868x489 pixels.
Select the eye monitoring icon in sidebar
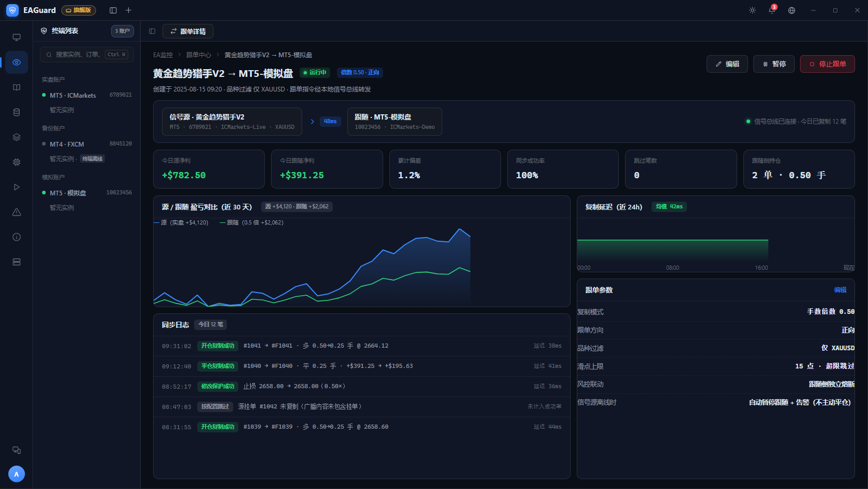[x=17, y=62]
